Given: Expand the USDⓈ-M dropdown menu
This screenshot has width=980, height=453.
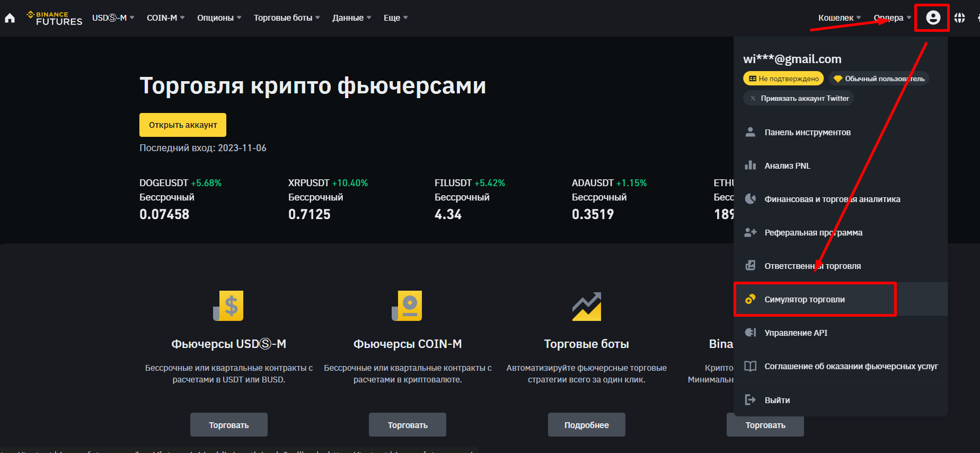Looking at the screenshot, I should point(113,18).
